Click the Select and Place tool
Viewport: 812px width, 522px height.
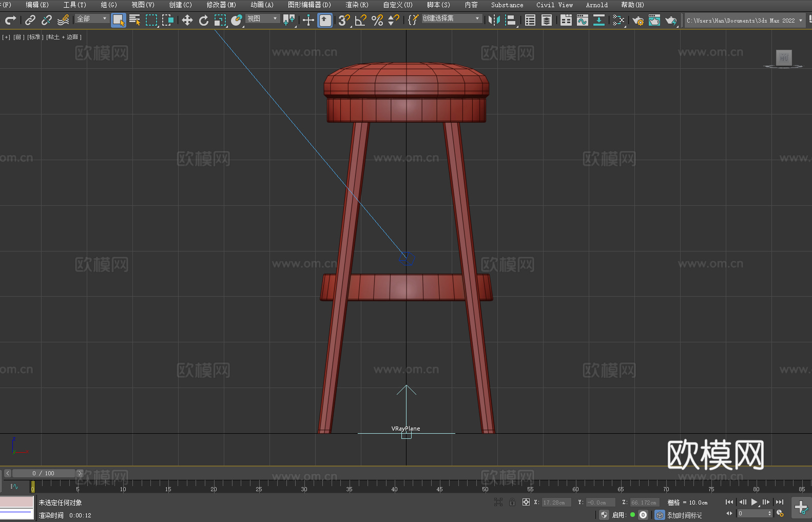[x=237, y=20]
